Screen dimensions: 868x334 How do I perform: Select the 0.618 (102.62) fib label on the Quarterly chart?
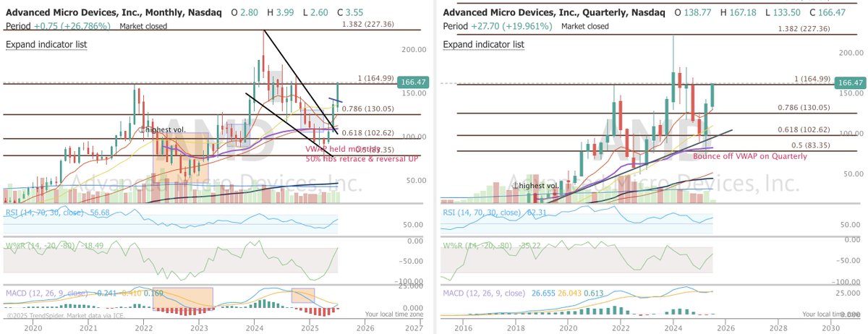(x=804, y=130)
